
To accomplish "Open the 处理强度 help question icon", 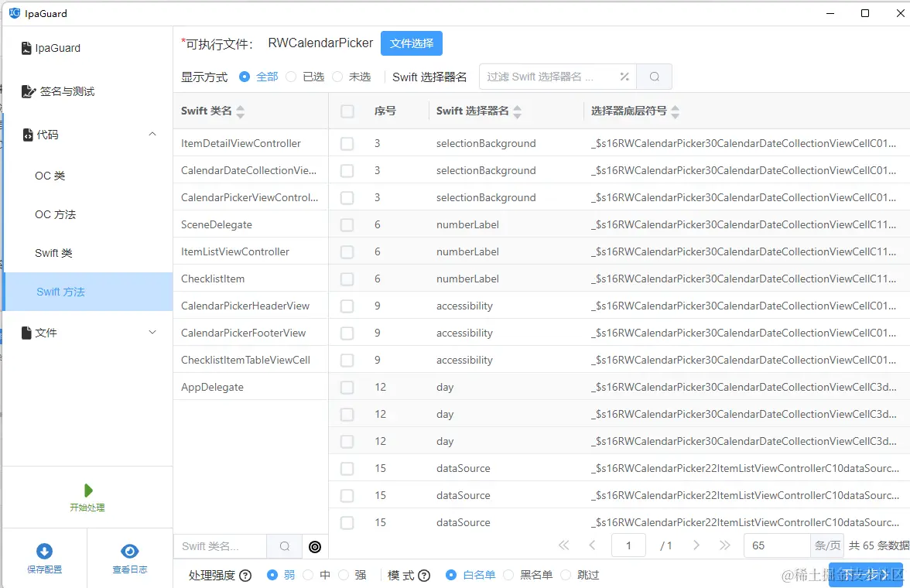I will point(245,575).
